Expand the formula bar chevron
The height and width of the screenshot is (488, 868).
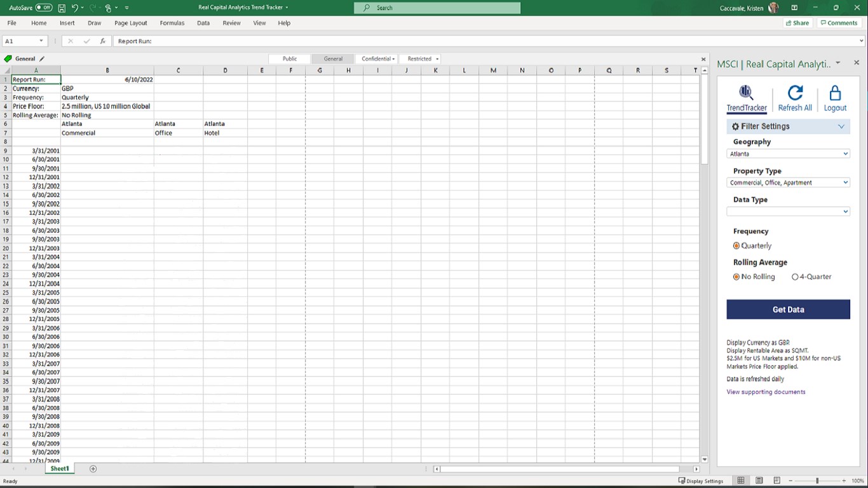861,41
